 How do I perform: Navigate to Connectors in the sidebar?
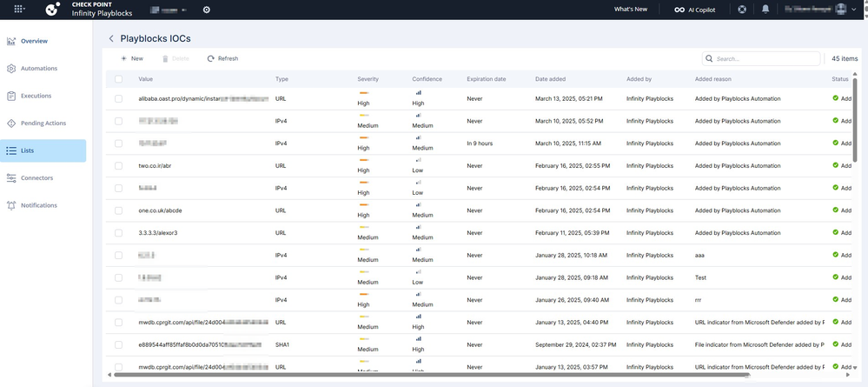tap(36, 177)
